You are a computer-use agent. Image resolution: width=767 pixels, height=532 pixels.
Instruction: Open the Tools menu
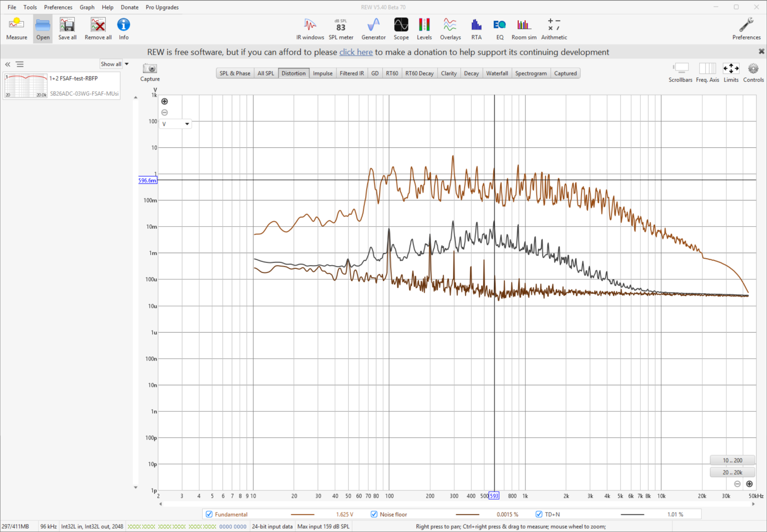coord(30,7)
